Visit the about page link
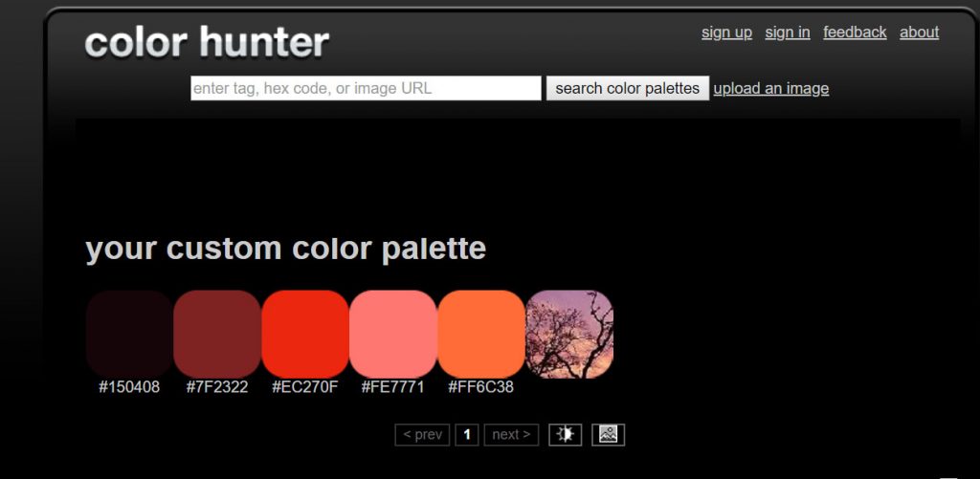Image resolution: width=980 pixels, height=479 pixels. pos(920,33)
